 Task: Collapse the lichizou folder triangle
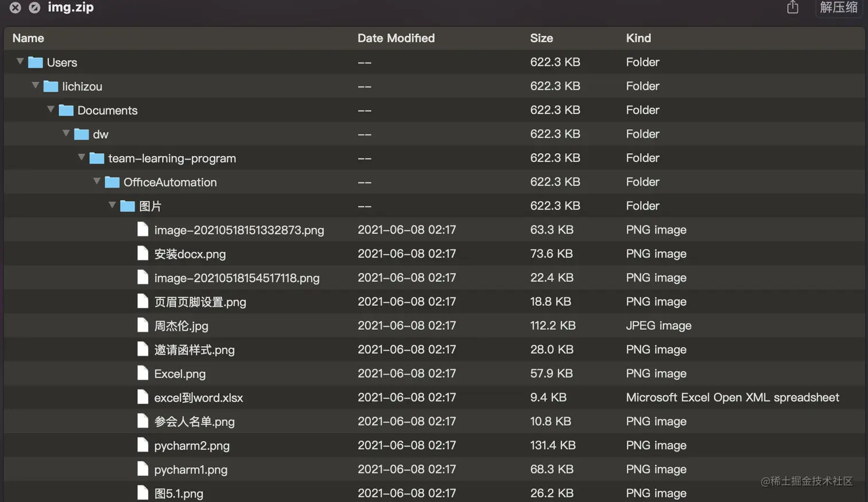pyautogui.click(x=36, y=85)
